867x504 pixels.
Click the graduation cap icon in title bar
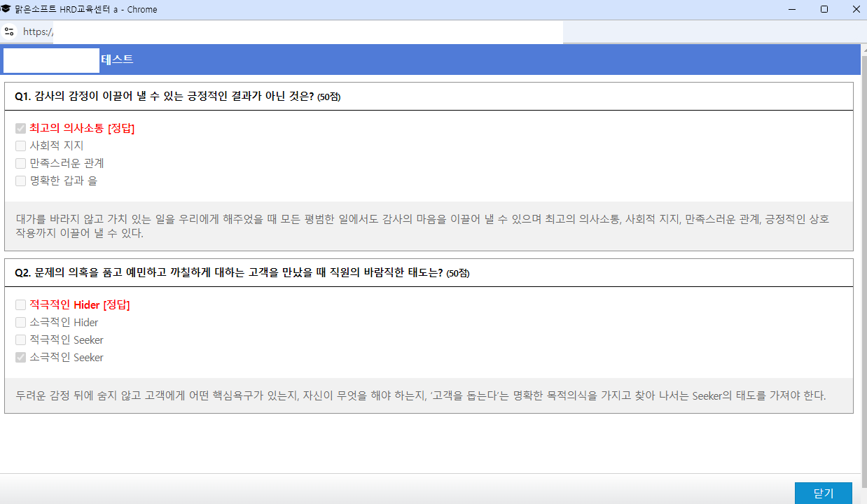[x=6, y=9]
